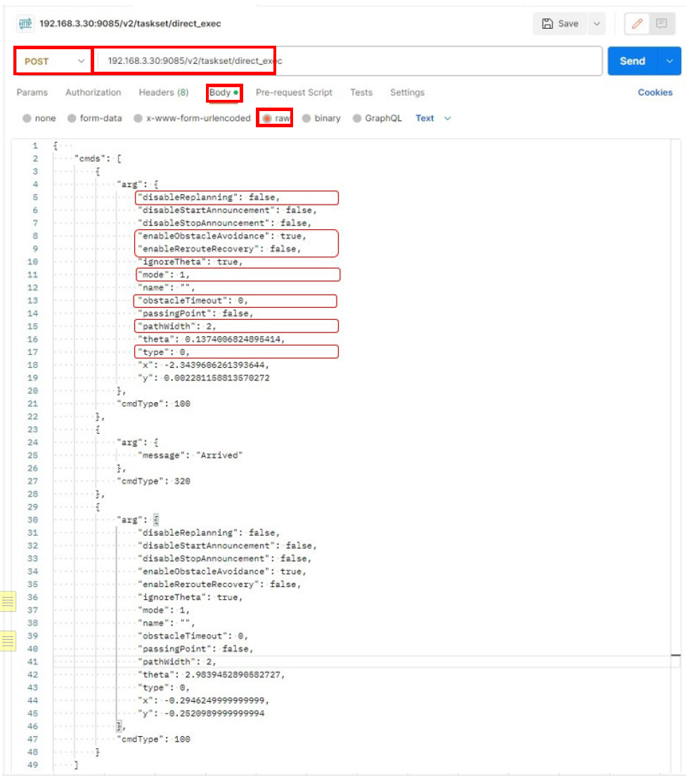This screenshot has width=686, height=784.
Task: Open the Cookies link
Action: pos(655,92)
